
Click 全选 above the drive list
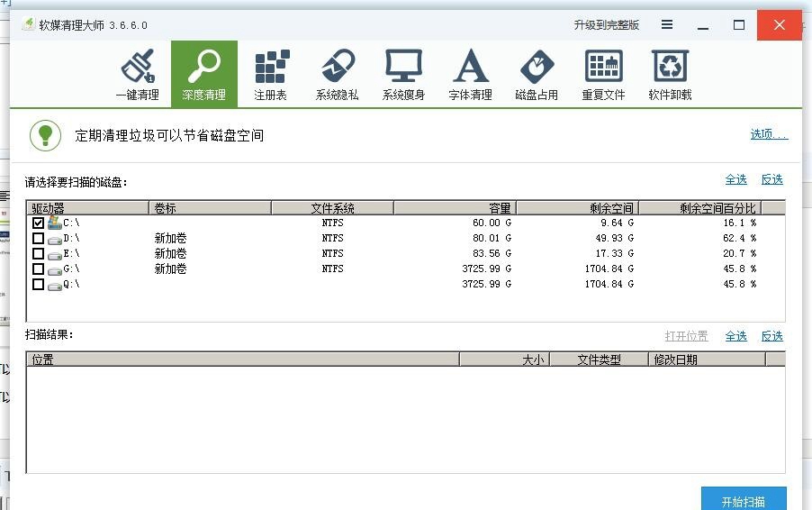(735, 179)
